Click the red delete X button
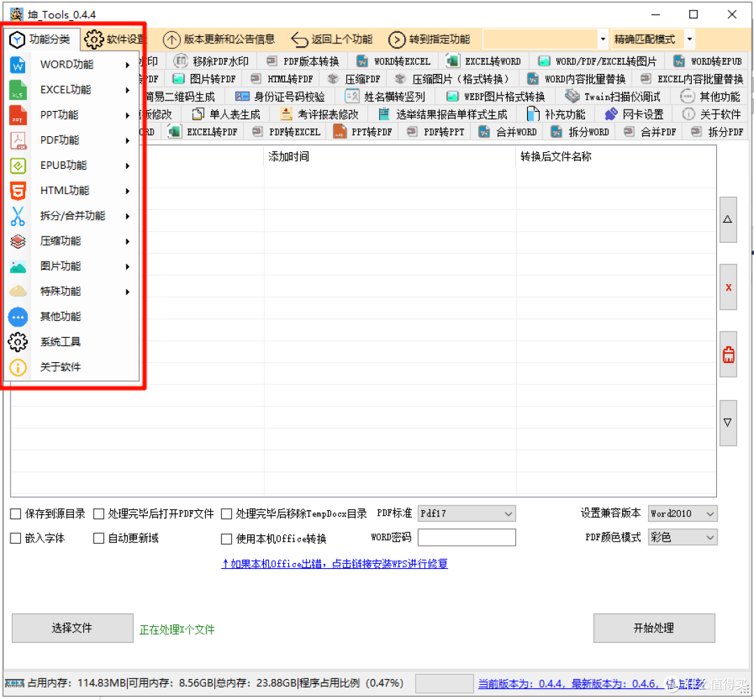Screen dimensions: 754x700 tap(728, 287)
